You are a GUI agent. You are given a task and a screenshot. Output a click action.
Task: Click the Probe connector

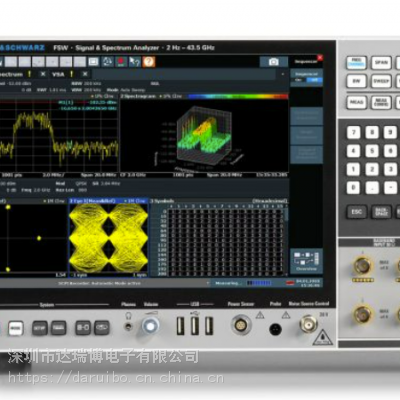275,329
